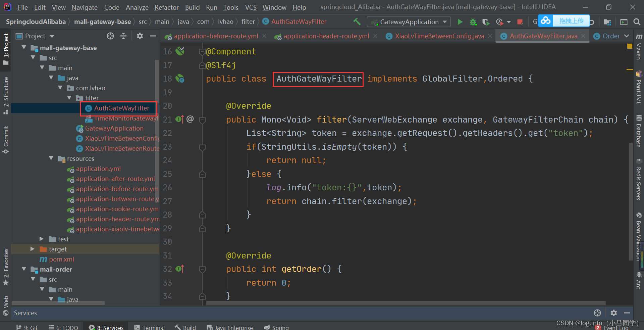Viewport: 644px width, 330px height.
Task: Switch to application-before-route.yml tab
Action: click(216, 36)
